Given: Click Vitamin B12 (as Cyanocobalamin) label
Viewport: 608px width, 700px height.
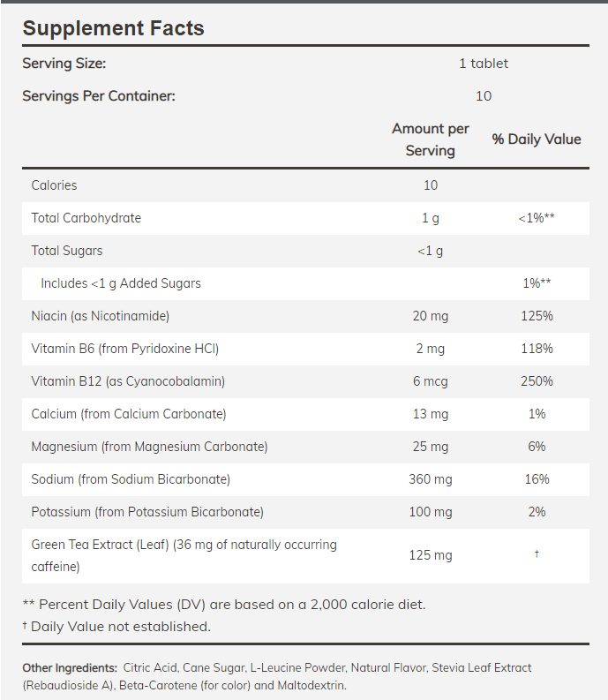Looking at the screenshot, I should coord(128,381).
